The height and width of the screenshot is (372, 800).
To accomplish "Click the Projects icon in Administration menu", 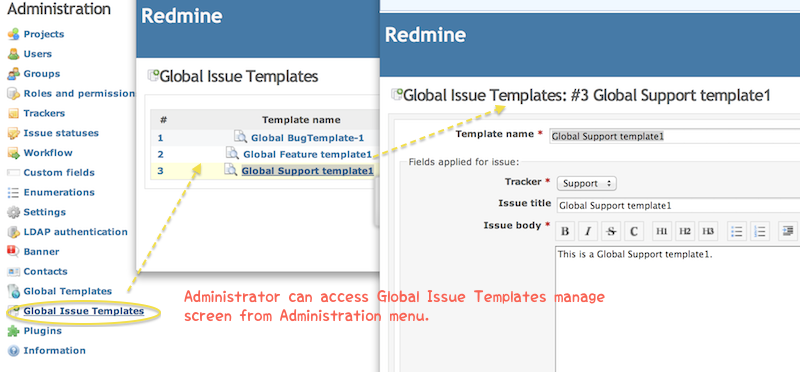I will click(14, 35).
